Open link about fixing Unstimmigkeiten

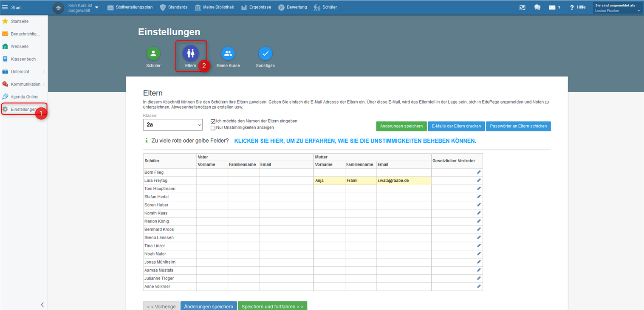(355, 141)
